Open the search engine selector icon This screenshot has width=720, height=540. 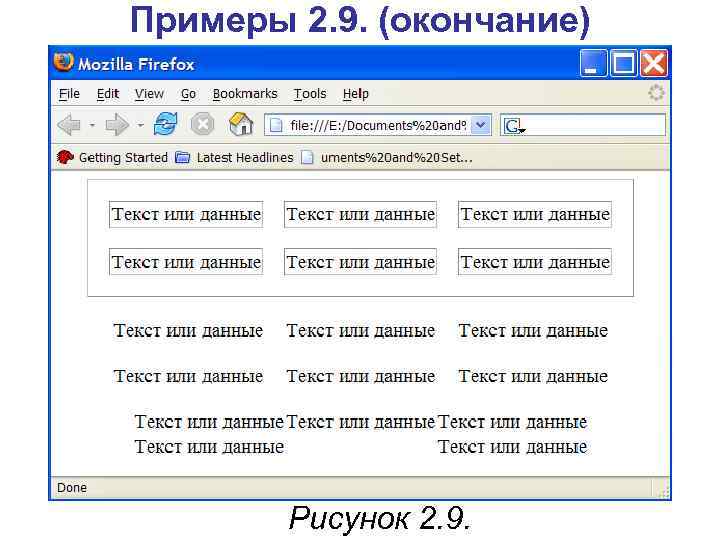click(514, 125)
